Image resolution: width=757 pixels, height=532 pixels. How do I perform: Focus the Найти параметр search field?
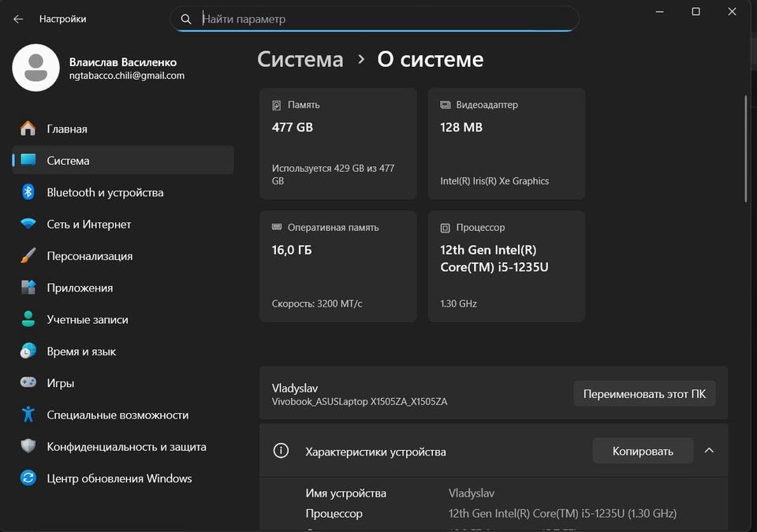tap(378, 19)
